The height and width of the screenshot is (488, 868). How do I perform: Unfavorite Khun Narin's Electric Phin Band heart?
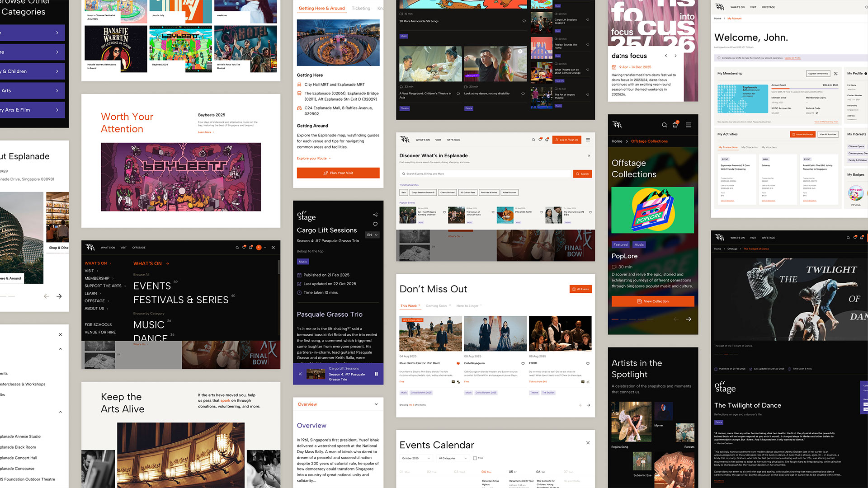pyautogui.click(x=458, y=363)
